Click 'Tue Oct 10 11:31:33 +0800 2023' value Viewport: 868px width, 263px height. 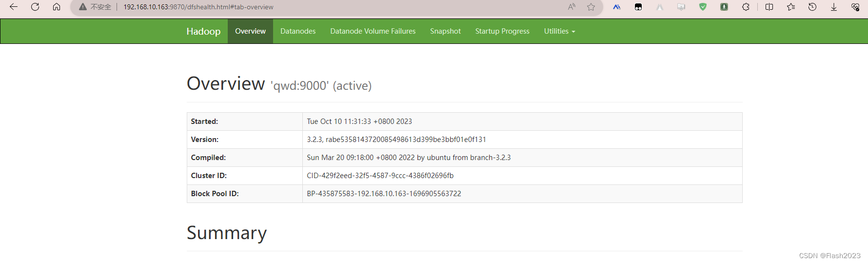pos(359,121)
